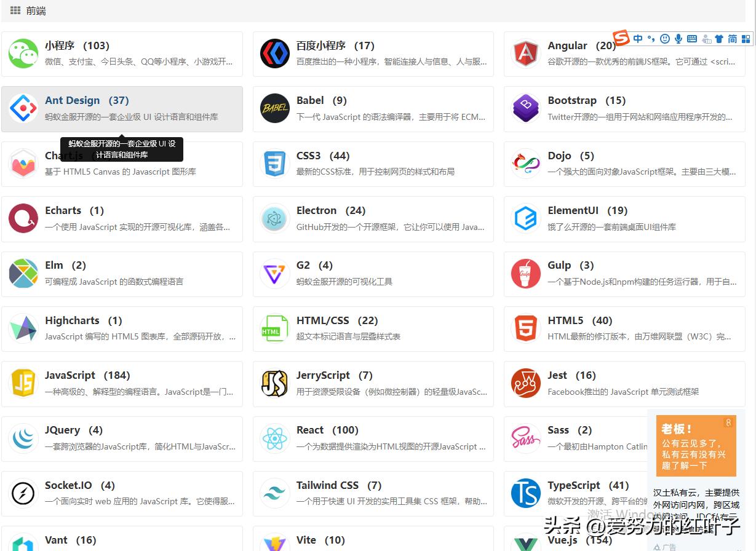Click the Vue.js logo icon

point(525,544)
